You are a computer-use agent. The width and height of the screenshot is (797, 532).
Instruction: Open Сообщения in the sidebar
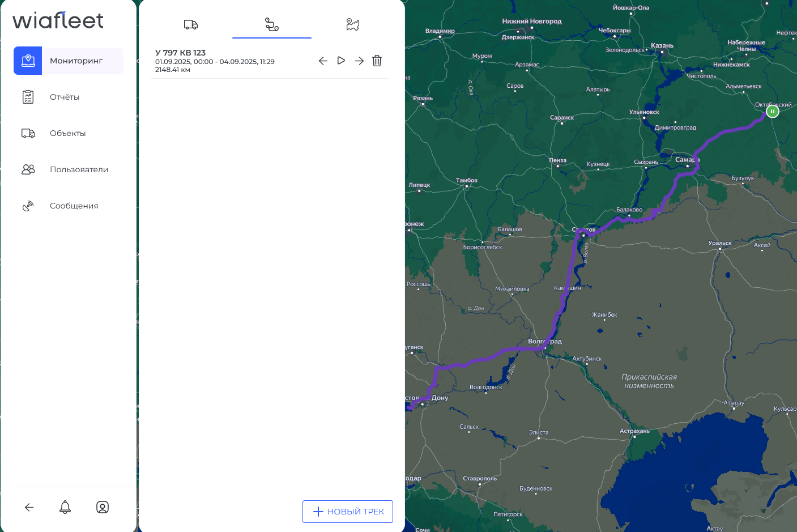pos(74,206)
